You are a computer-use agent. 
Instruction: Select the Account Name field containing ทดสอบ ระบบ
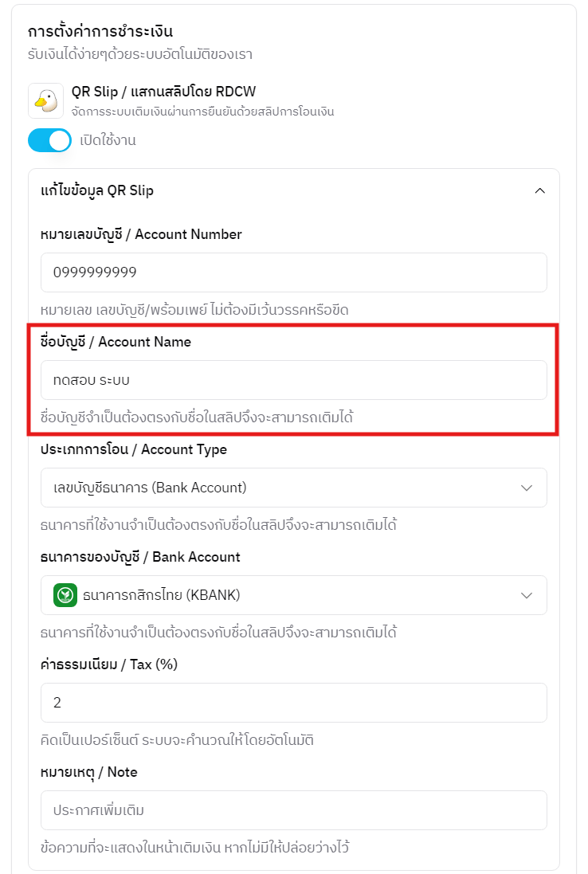[x=294, y=381]
